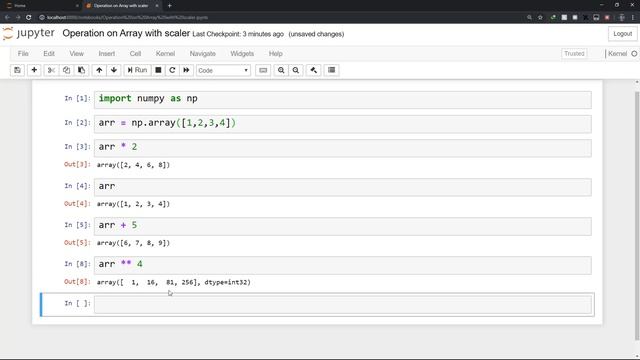Run the selected cell
This screenshot has width=640, height=360.
point(137,70)
